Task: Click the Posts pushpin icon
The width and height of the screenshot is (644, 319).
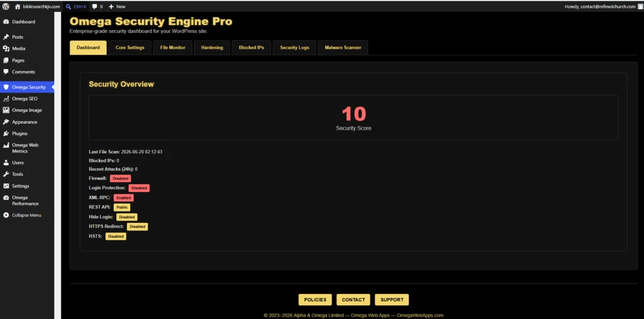Action: click(x=6, y=37)
